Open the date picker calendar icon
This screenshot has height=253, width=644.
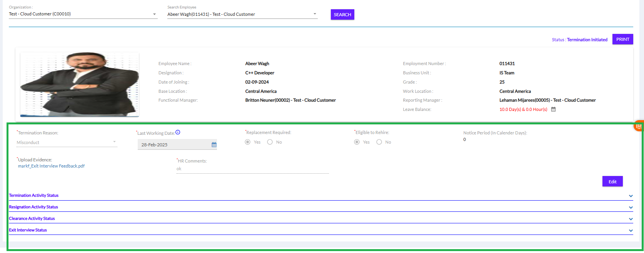tap(214, 145)
